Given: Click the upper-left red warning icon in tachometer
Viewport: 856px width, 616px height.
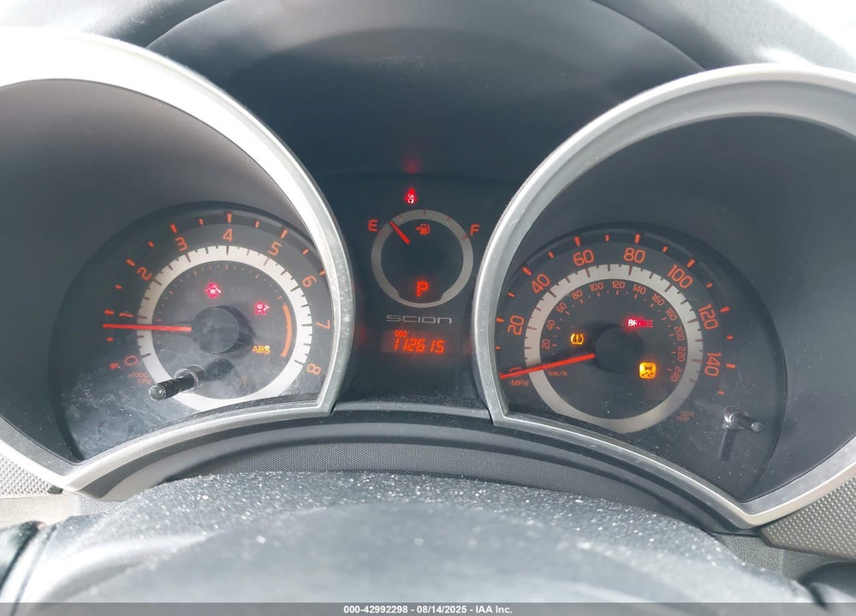Looking at the screenshot, I should pyautogui.click(x=213, y=290).
